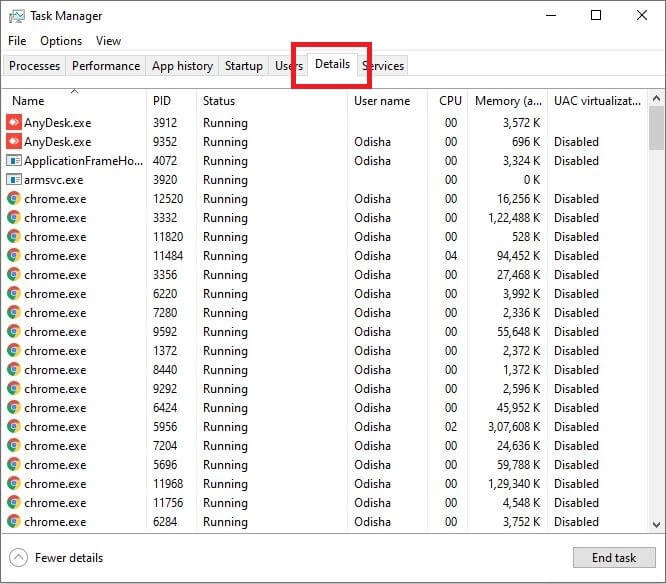Click the AnyDesk icon for PID 3912
The height and width of the screenshot is (584, 666).
tap(14, 123)
